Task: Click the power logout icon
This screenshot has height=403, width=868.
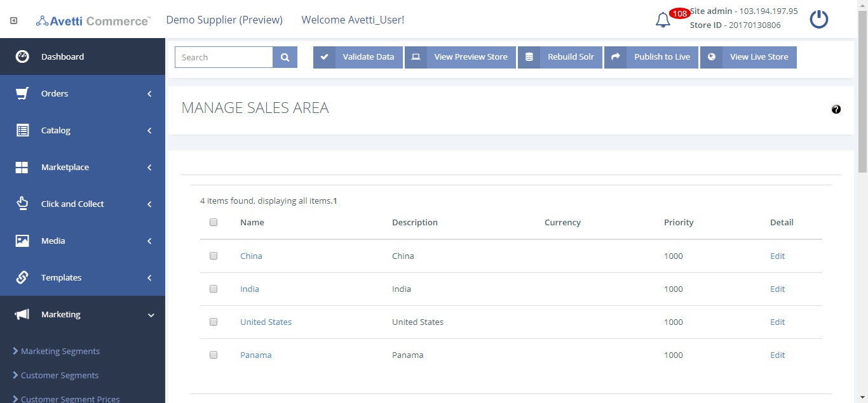Action: [x=819, y=19]
